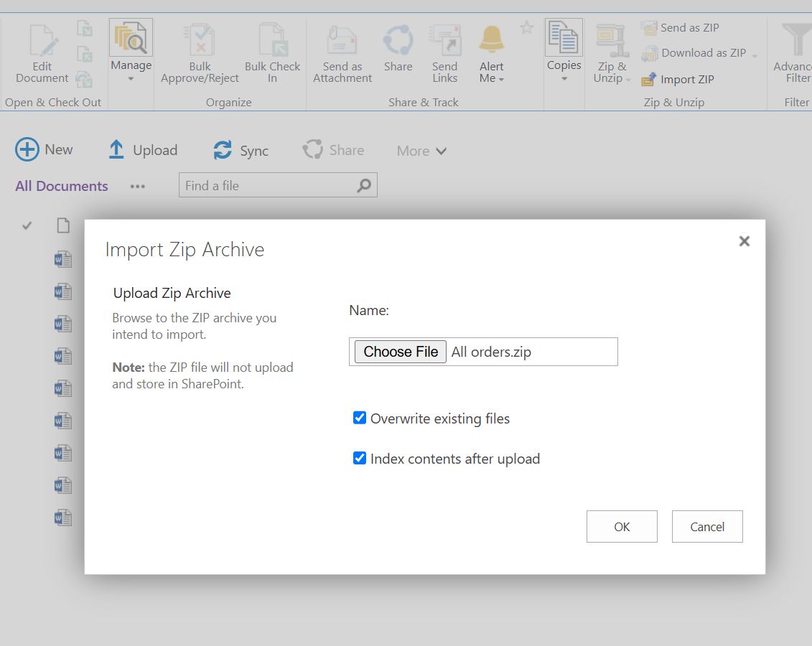Click the select-all checkmark column header
812x646 pixels.
tap(27, 225)
